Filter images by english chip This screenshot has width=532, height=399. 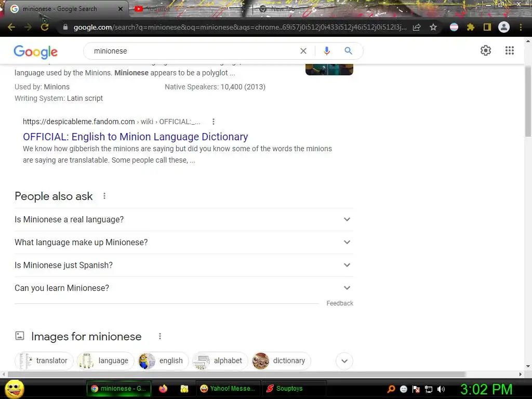(163, 361)
